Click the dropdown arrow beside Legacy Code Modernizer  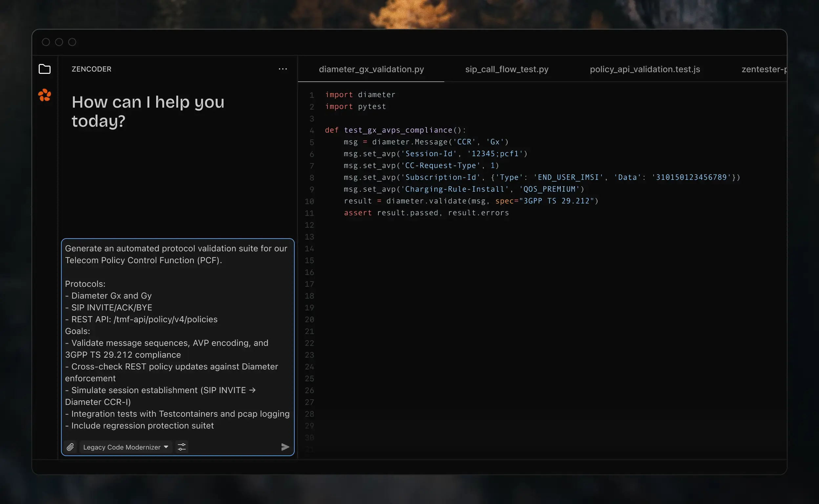166,447
